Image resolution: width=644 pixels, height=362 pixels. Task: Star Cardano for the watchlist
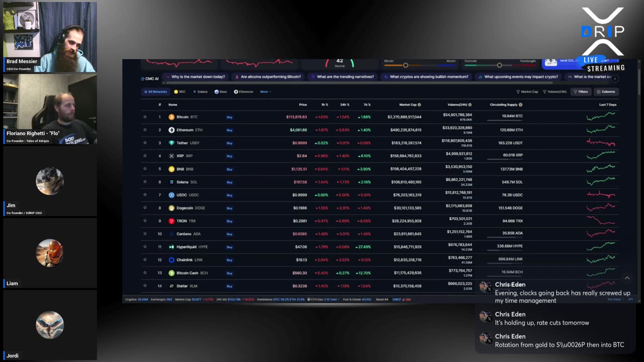point(145,234)
